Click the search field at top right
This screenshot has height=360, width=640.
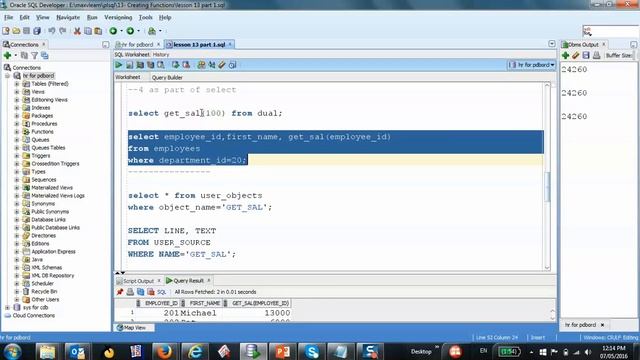point(610,31)
